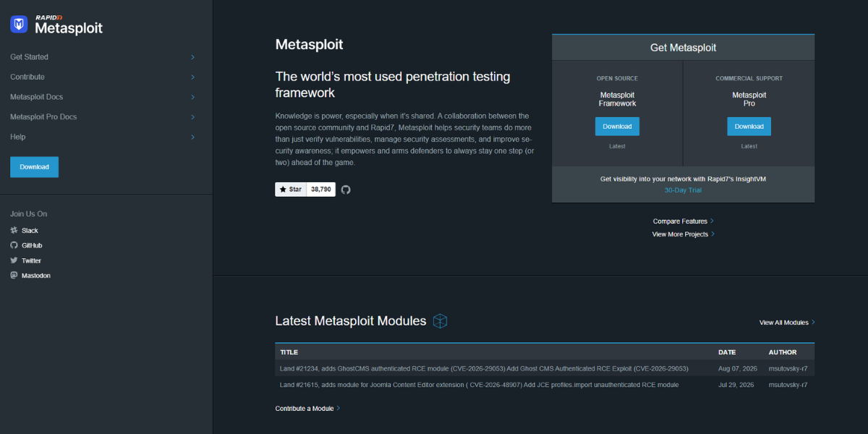This screenshot has width=868, height=434.
Task: Open View All Modules link
Action: [787, 323]
